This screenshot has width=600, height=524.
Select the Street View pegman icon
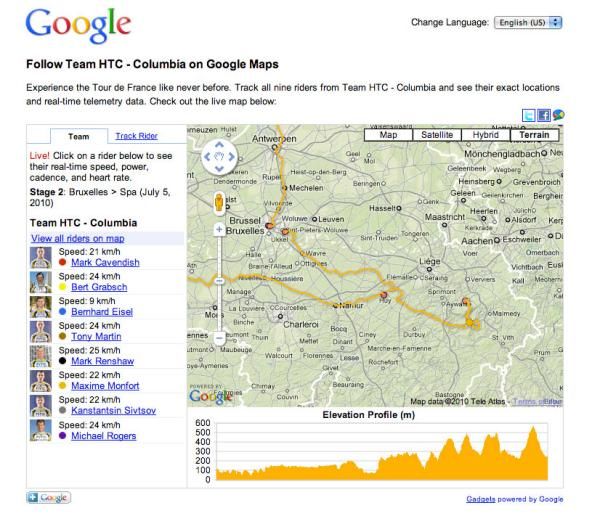coord(219,202)
